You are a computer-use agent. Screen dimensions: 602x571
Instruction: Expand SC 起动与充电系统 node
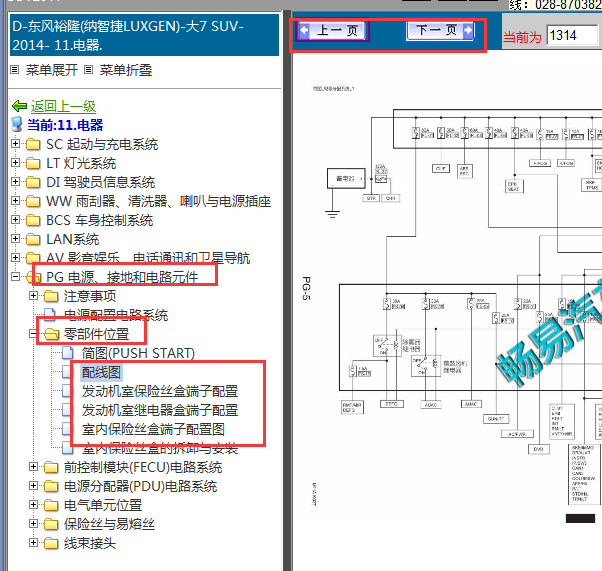point(15,144)
